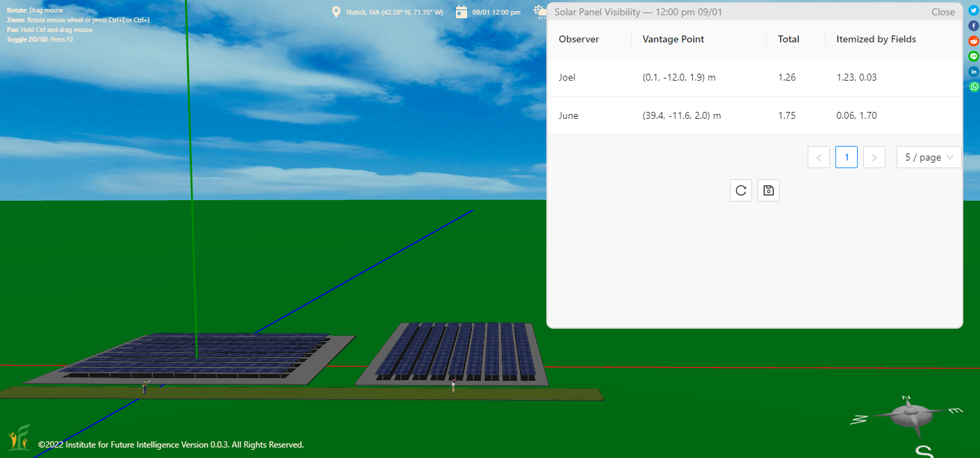This screenshot has width=980, height=458.
Task: Select page 1 in pagination
Action: [847, 157]
